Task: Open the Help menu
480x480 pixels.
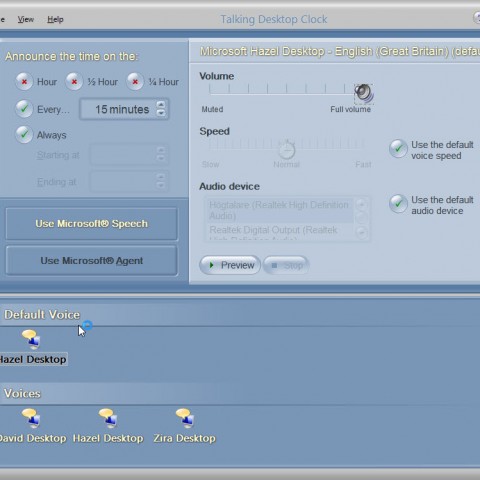Action: click(x=55, y=19)
